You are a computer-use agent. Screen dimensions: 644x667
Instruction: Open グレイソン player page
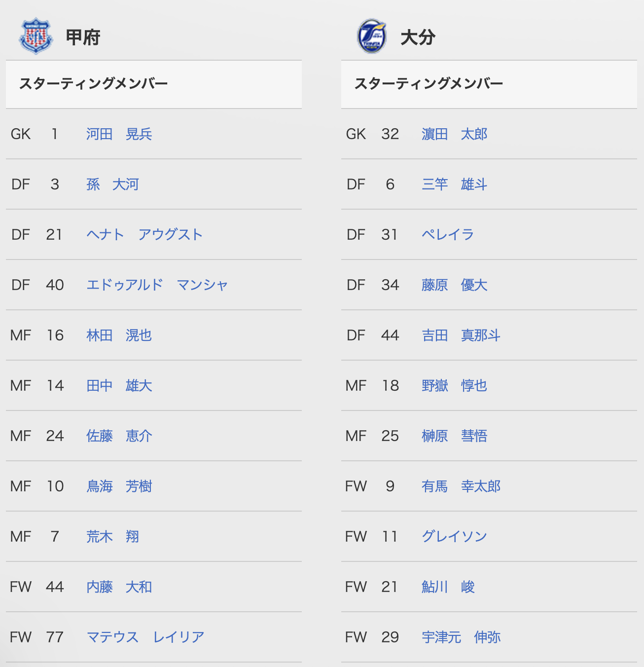[x=454, y=537]
